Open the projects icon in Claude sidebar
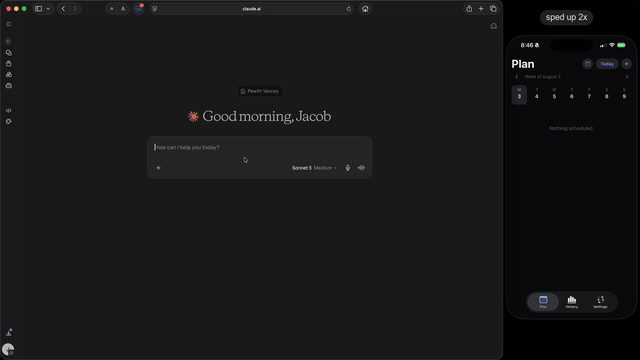The image size is (640, 360). point(9,64)
